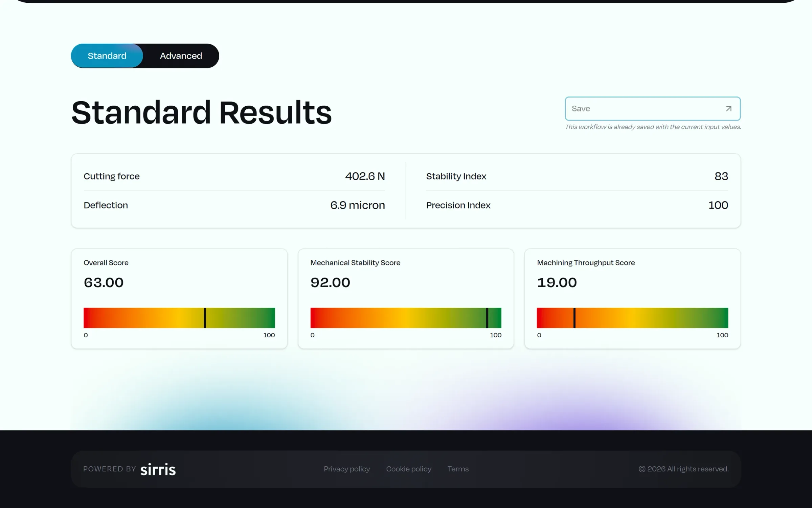Click the Deflection label
The width and height of the screenshot is (812, 508).
pyautogui.click(x=106, y=205)
